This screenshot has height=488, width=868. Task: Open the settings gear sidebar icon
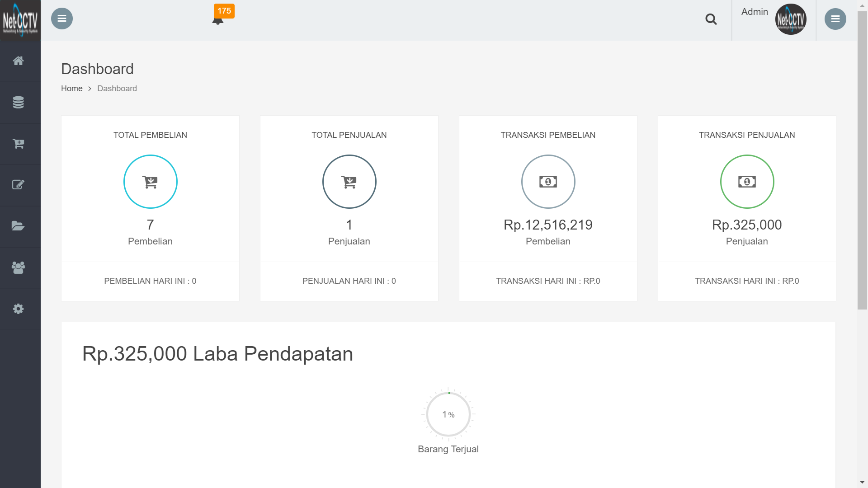[x=18, y=309]
